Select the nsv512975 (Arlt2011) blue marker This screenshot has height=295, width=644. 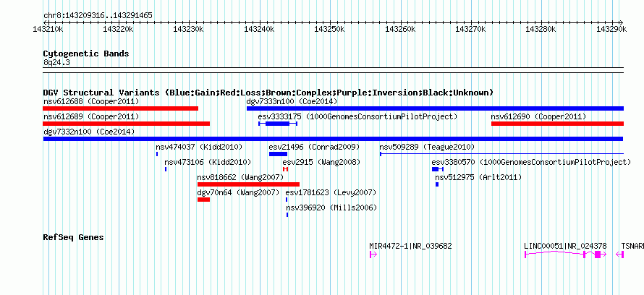click(x=437, y=184)
